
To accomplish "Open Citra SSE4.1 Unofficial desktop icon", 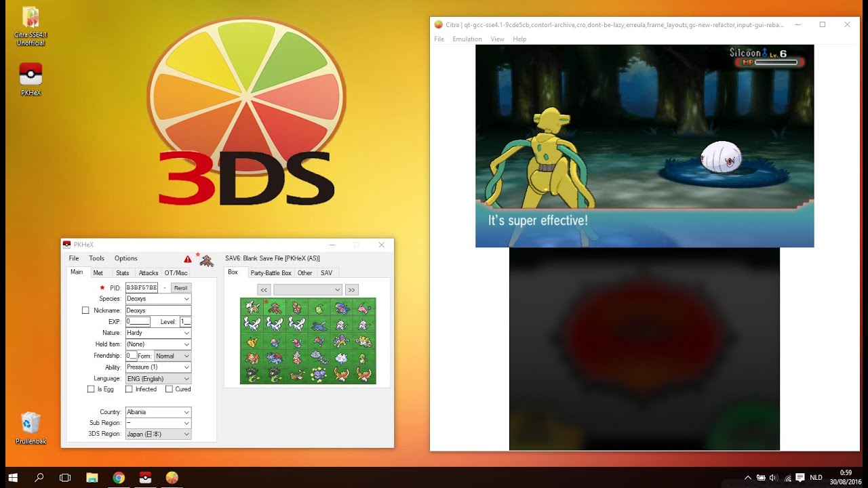I will pos(31,26).
